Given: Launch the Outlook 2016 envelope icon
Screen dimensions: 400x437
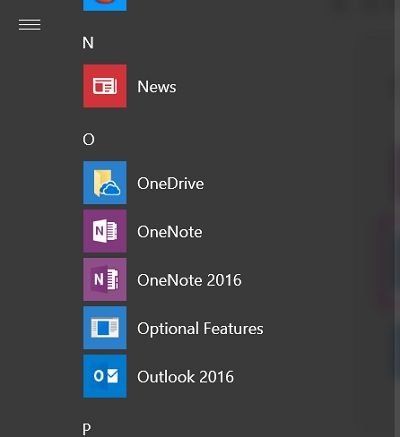Looking at the screenshot, I should tap(105, 376).
